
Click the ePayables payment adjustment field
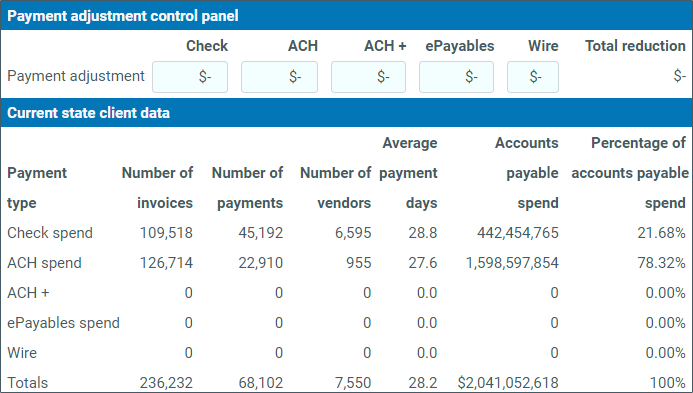tap(456, 77)
